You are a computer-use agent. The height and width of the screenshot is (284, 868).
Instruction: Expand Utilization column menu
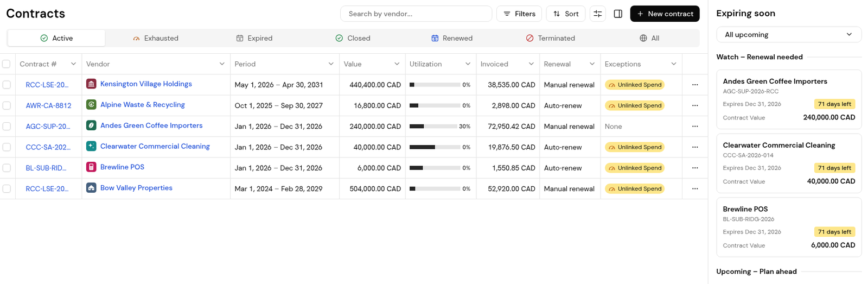[x=468, y=64]
